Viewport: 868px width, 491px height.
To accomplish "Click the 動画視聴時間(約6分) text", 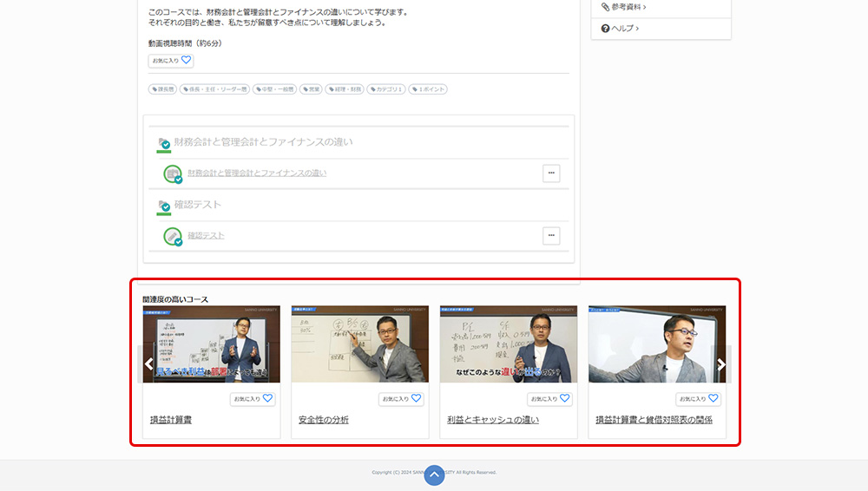I will coord(185,43).
